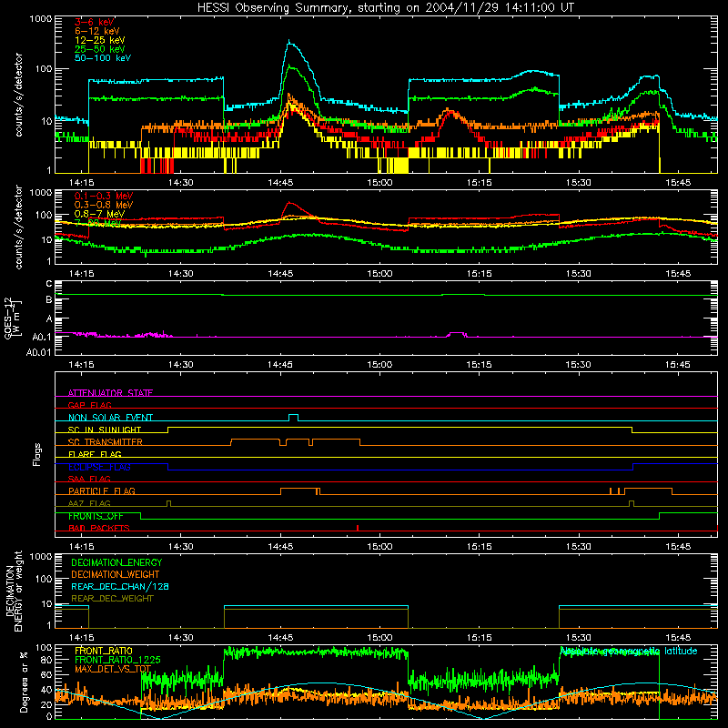Click the REAR_DEC_CHAN/128 legend label

[120, 586]
